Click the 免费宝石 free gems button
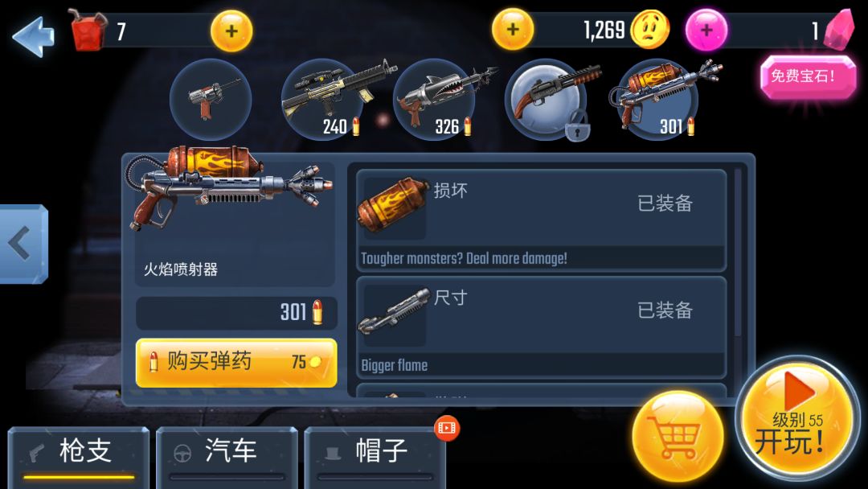868x489 pixels. pyautogui.click(x=809, y=76)
